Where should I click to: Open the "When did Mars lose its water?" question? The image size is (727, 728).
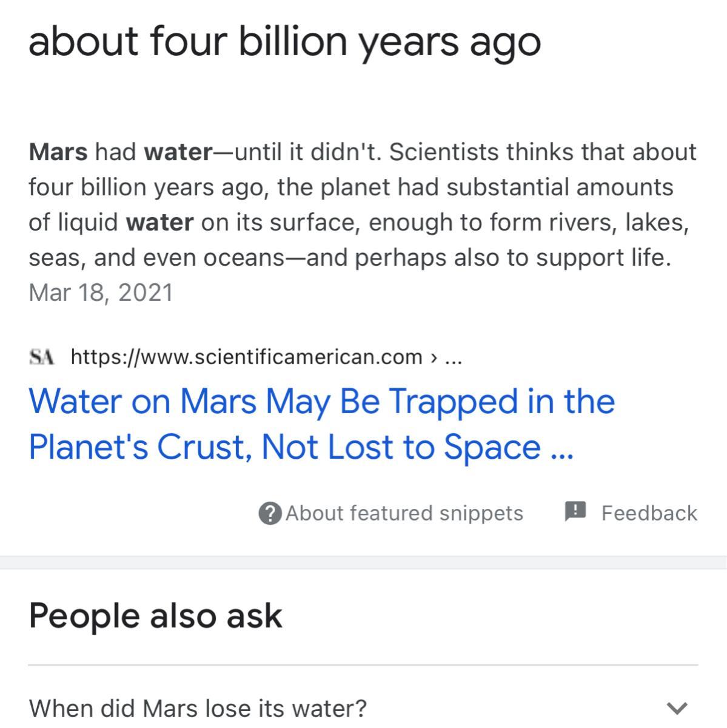pos(198,708)
